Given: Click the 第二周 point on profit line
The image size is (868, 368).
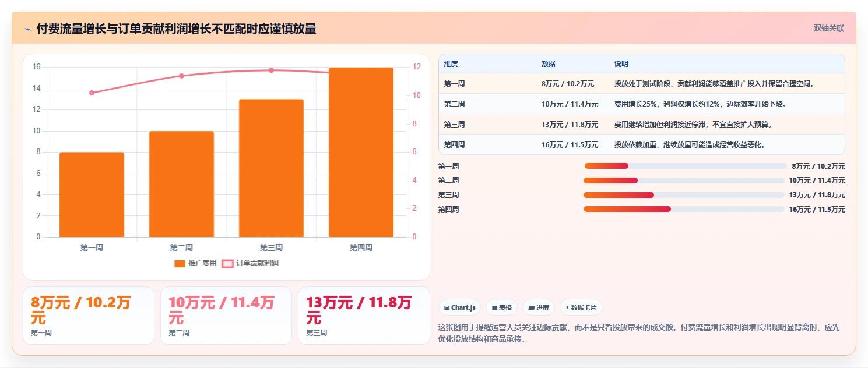Looking at the screenshot, I should 181,76.
